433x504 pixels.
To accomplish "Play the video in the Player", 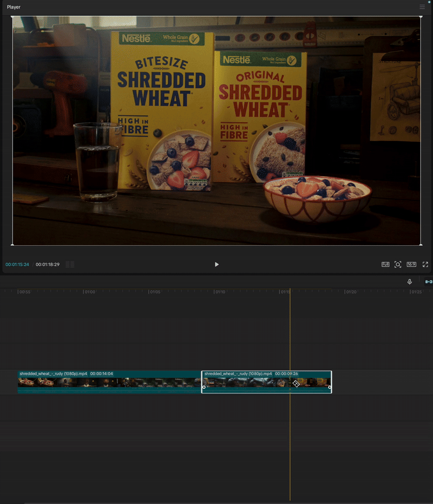I will tap(216, 264).
